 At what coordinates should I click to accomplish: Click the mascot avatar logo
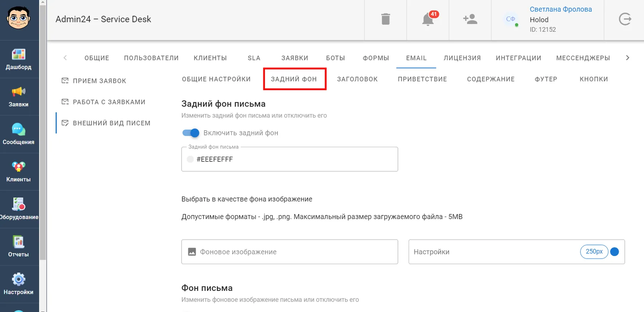tap(18, 18)
